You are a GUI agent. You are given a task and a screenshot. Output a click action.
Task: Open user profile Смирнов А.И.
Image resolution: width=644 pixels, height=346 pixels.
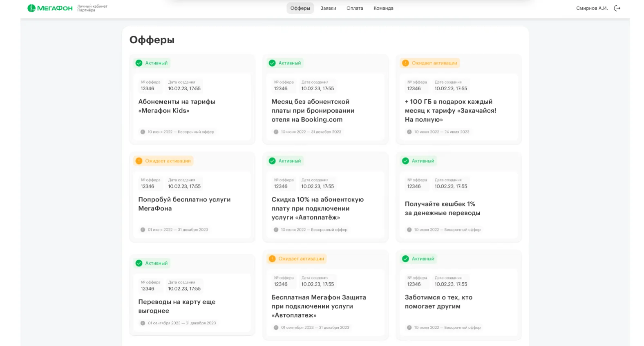[592, 8]
